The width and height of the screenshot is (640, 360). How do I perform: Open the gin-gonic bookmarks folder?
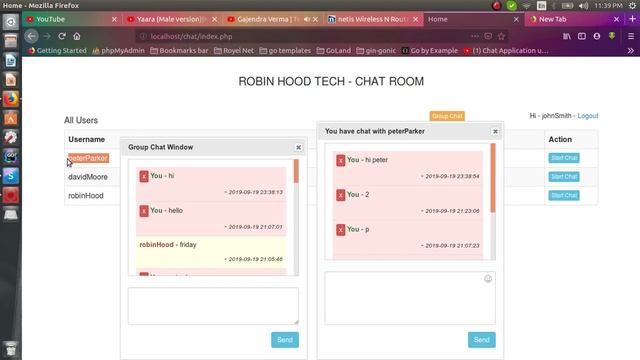point(376,51)
